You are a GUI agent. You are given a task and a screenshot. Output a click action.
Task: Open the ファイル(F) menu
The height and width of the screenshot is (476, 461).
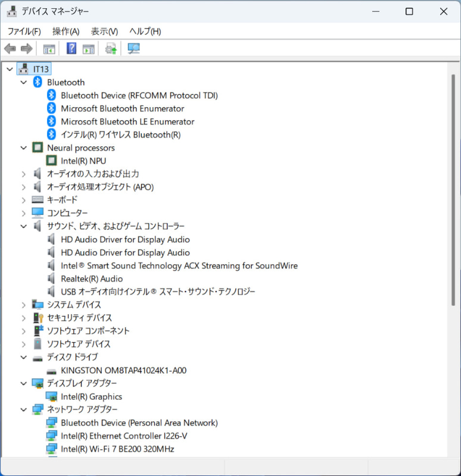click(x=24, y=32)
